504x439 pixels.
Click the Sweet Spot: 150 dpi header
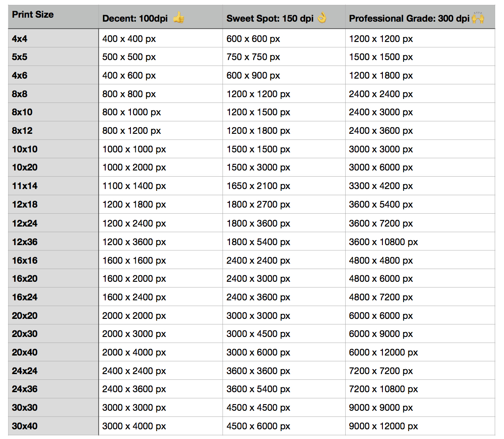[270, 19]
